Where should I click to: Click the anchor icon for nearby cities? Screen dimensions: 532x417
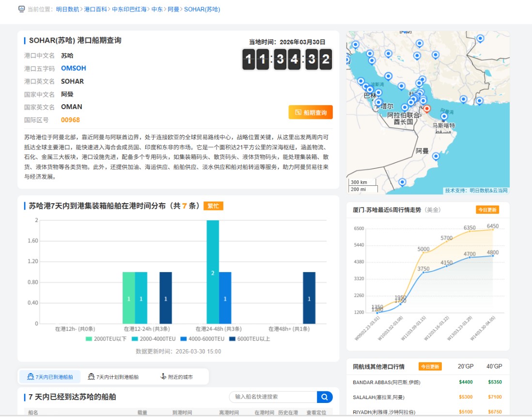click(163, 377)
